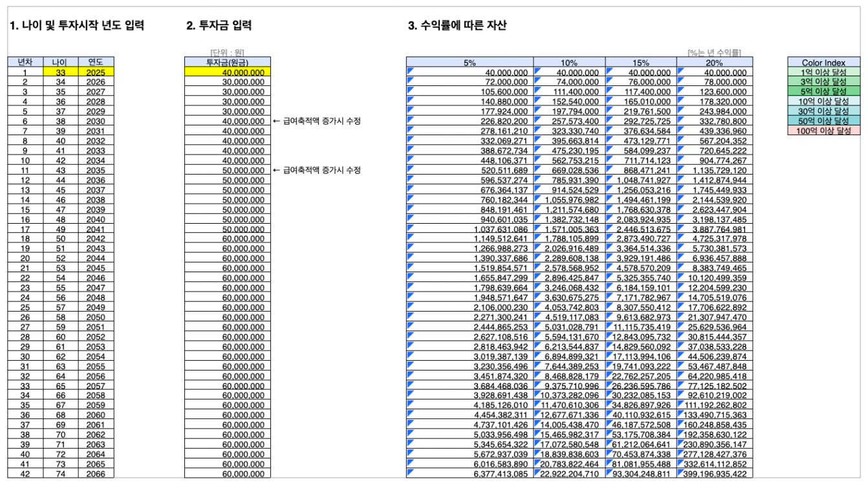
Task: Select the '10억 이상 달성' legend cell
Action: pyautogui.click(x=823, y=102)
